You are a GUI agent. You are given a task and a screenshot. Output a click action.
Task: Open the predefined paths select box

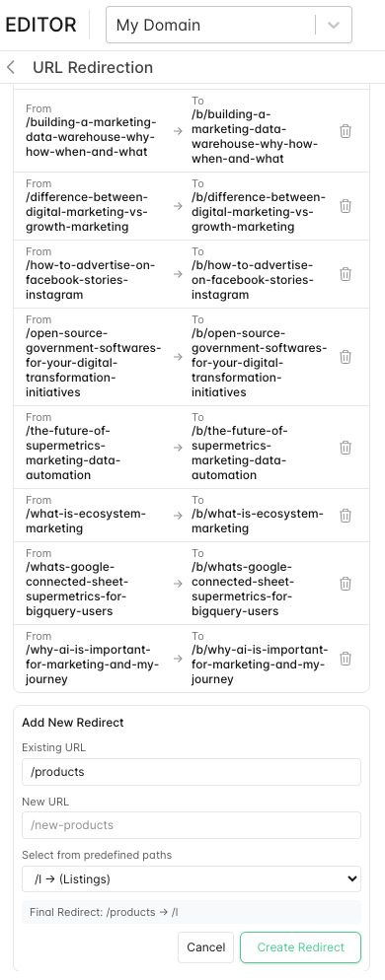192,878
